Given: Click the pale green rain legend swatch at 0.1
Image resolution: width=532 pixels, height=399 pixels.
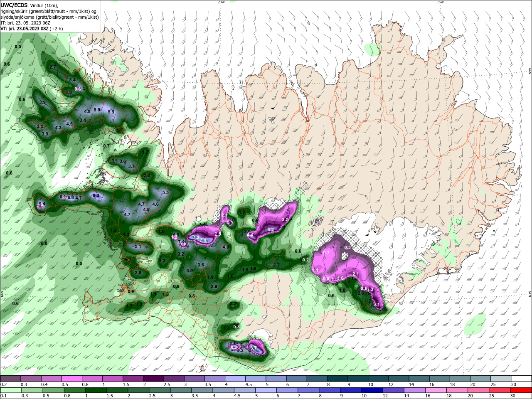Looking at the screenshot, I should (x=11, y=390).
